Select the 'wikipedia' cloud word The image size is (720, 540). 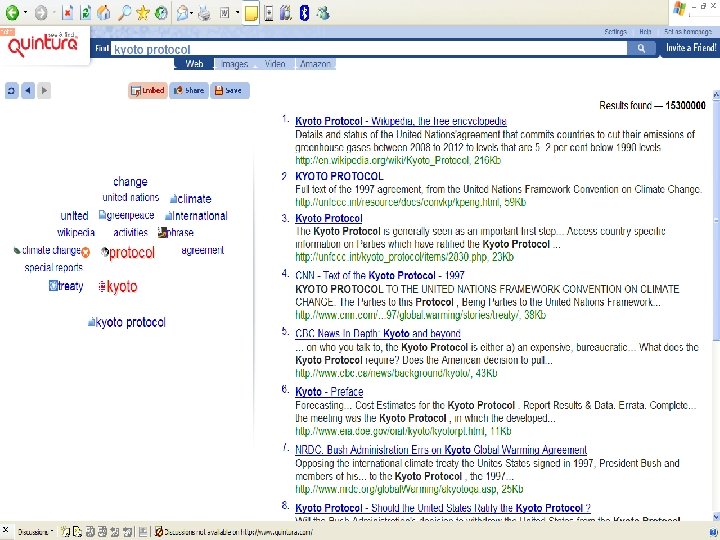76,232
